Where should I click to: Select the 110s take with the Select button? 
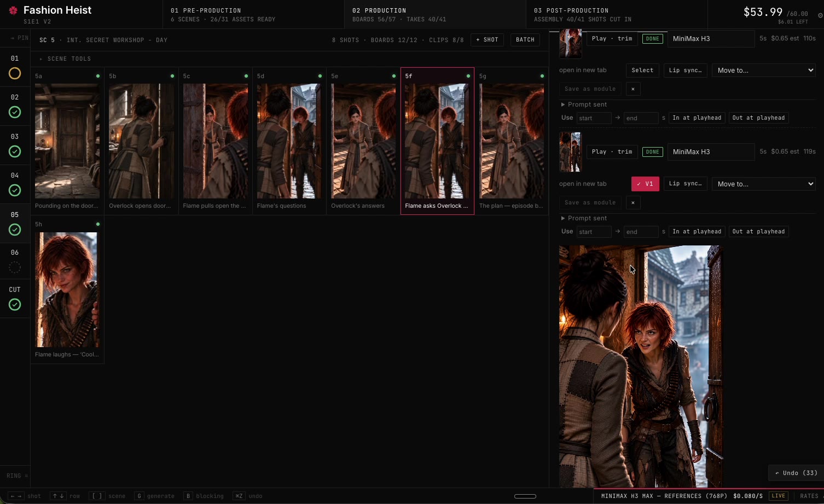642,70
